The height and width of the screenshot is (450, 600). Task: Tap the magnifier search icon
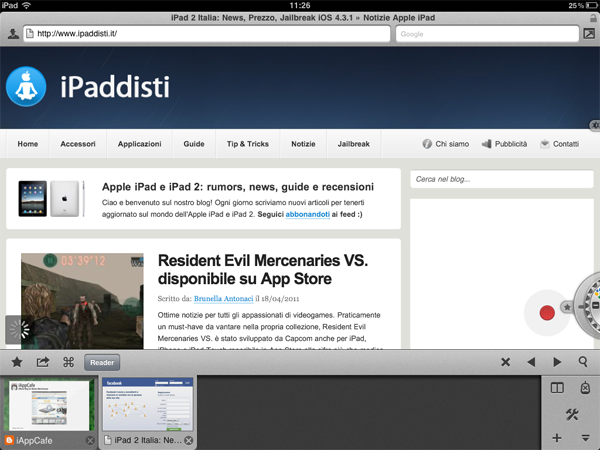pyautogui.click(x=583, y=362)
